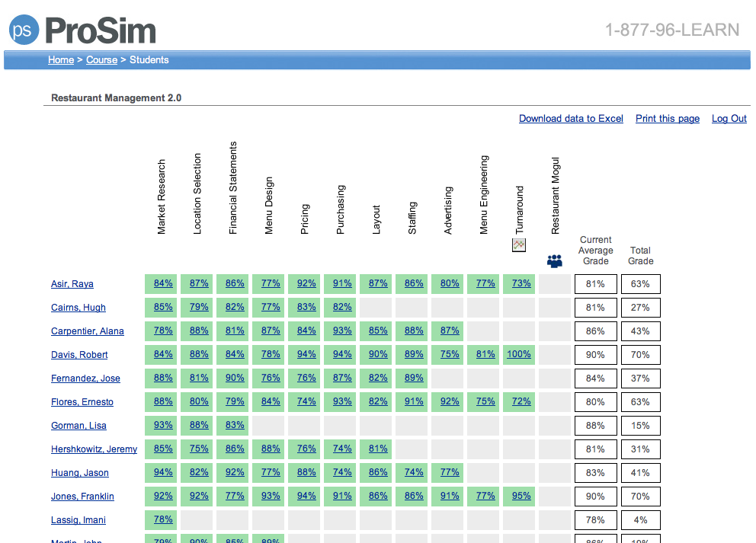The height and width of the screenshot is (543, 756).
Task: Click Huang, Jason's 74% Staffing score
Action: click(x=414, y=472)
